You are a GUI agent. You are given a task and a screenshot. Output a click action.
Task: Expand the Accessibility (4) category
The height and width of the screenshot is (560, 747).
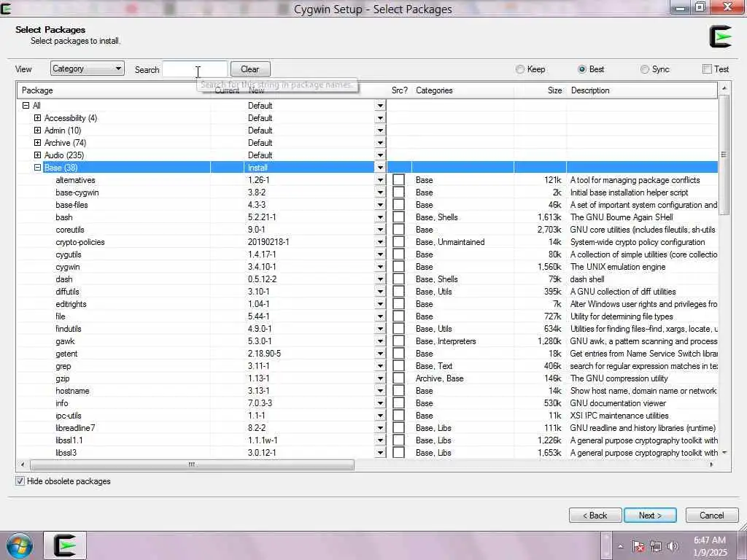coord(38,118)
